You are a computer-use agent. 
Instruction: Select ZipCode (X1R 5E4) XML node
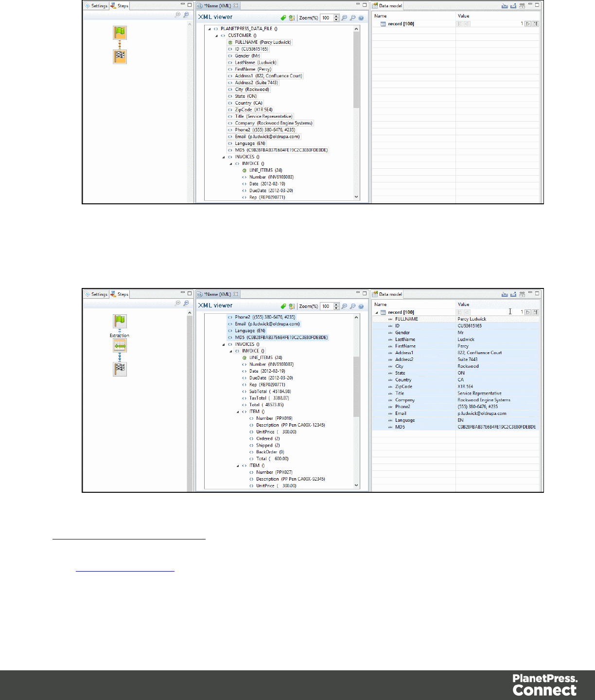250,110
